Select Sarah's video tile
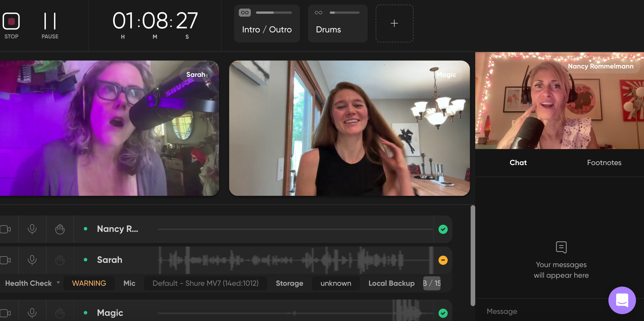This screenshot has width=644, height=321. pos(109,128)
